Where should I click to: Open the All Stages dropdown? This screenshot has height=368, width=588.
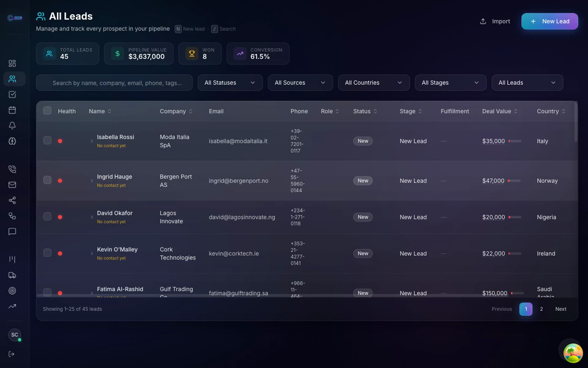click(450, 82)
